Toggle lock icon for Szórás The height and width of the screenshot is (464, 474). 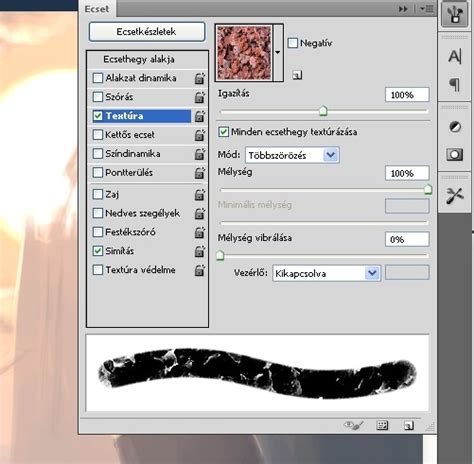click(199, 97)
